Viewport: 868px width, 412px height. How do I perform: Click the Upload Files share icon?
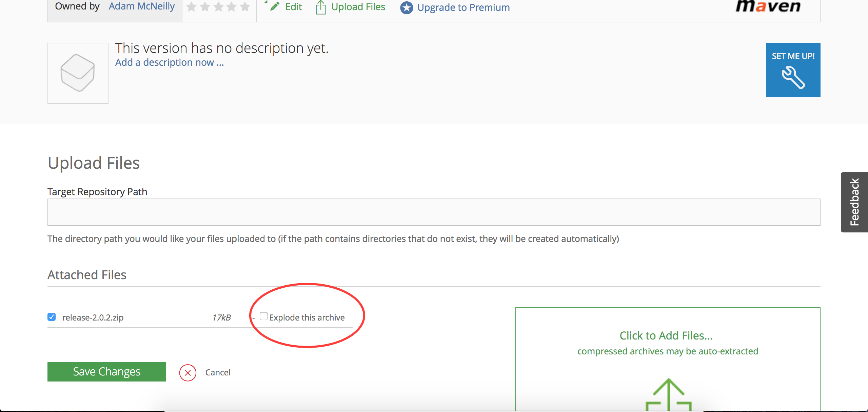point(320,7)
